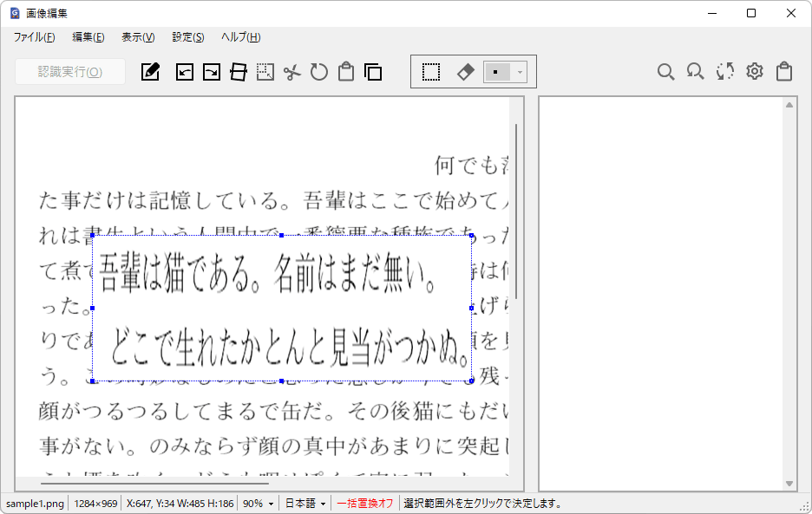Click the right-middle selection handle
This screenshot has width=812, height=514.
coord(471,308)
